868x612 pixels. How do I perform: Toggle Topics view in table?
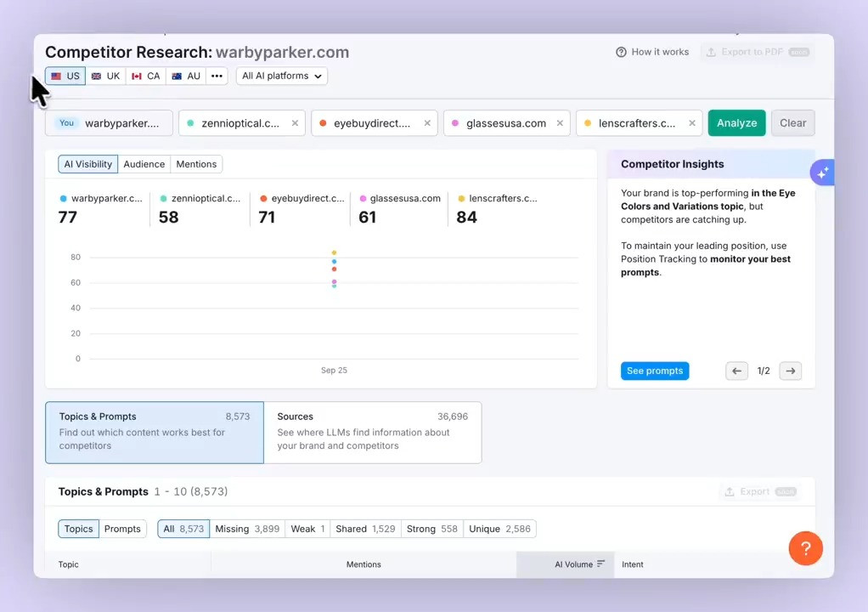click(79, 529)
